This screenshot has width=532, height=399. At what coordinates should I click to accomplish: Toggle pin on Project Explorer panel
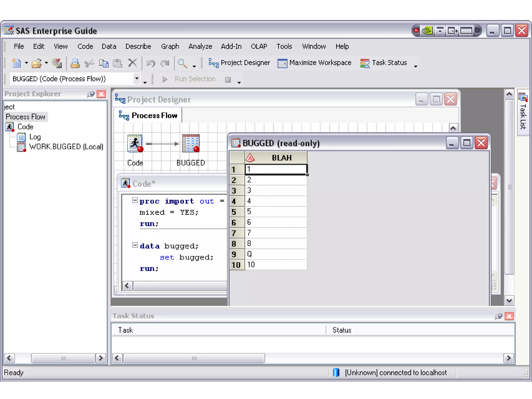coord(91,94)
